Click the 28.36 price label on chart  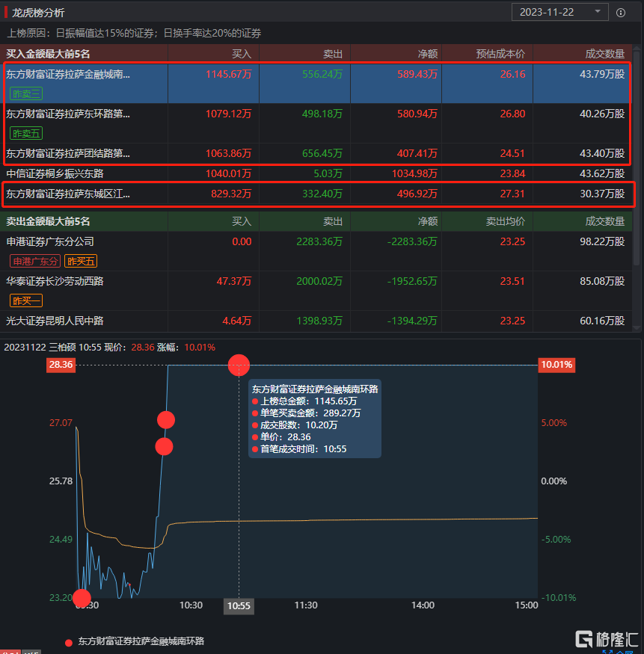tap(61, 365)
